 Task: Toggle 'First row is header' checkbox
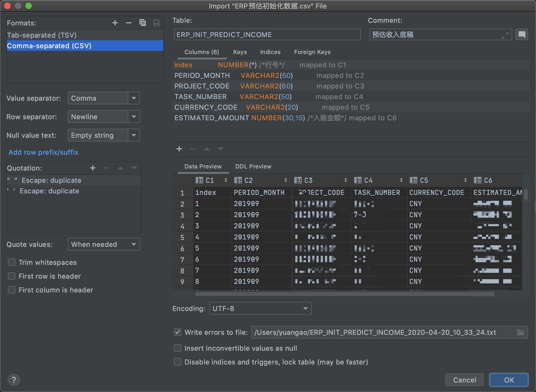pos(11,276)
